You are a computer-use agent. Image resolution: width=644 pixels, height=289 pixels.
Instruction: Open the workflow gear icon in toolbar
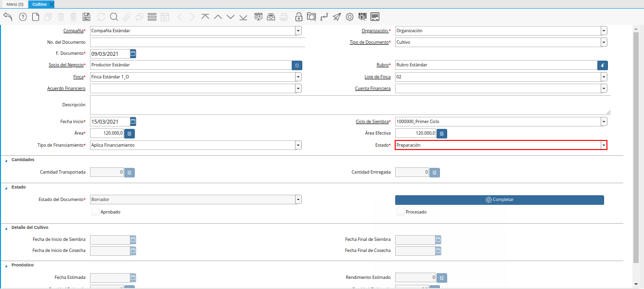coord(350,17)
